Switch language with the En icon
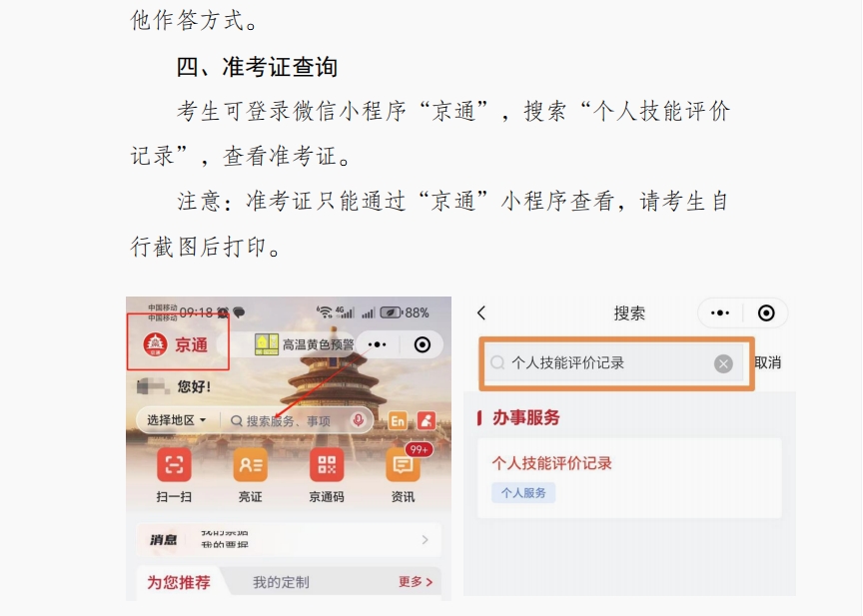The width and height of the screenshot is (863, 616). pyautogui.click(x=398, y=420)
